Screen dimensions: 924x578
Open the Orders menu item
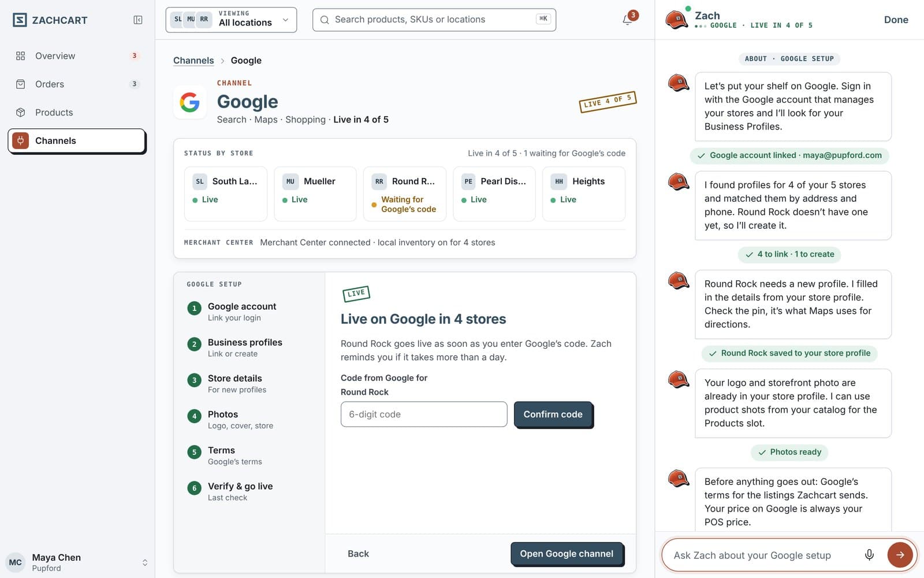click(x=77, y=84)
